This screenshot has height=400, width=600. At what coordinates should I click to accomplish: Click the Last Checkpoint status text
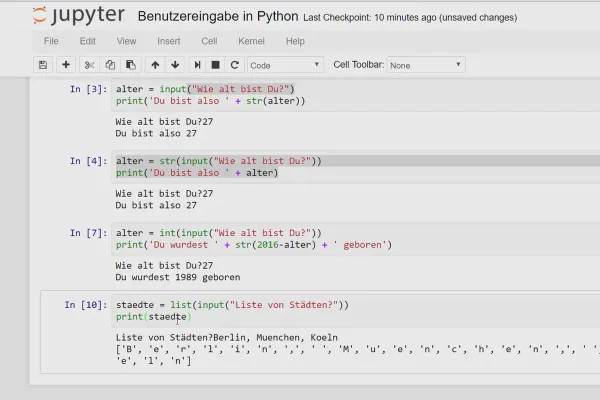pyautogui.click(x=410, y=18)
